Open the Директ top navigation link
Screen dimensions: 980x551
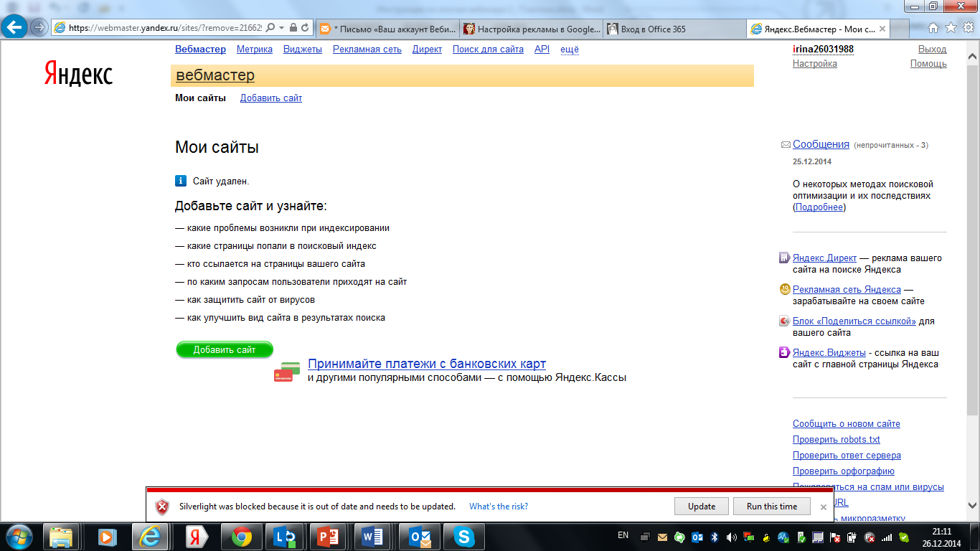click(x=427, y=50)
